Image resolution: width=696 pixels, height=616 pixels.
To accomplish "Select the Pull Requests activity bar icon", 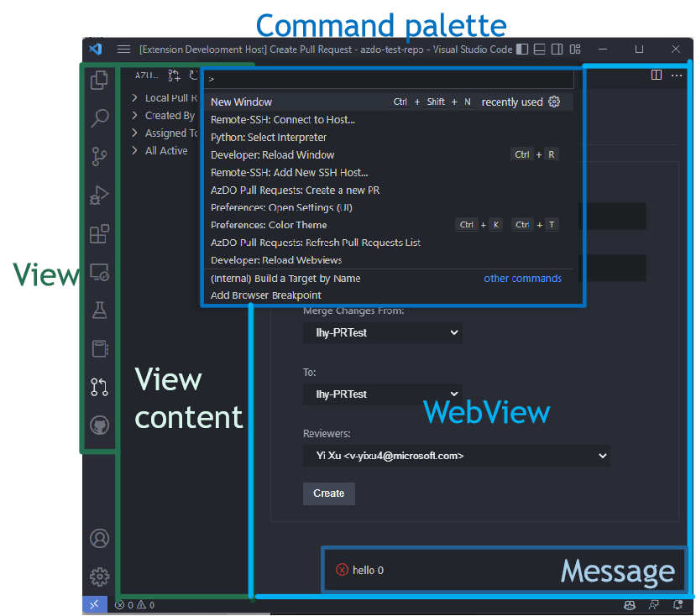I will click(99, 386).
